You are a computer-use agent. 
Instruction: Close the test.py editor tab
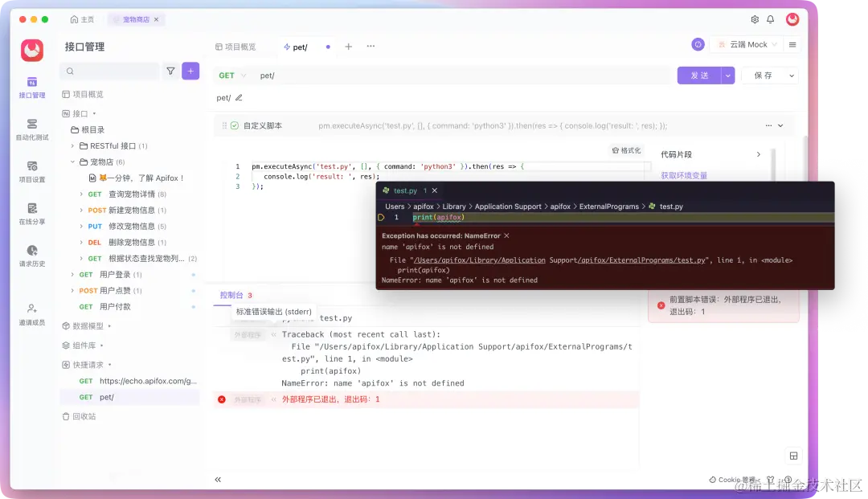[435, 190]
